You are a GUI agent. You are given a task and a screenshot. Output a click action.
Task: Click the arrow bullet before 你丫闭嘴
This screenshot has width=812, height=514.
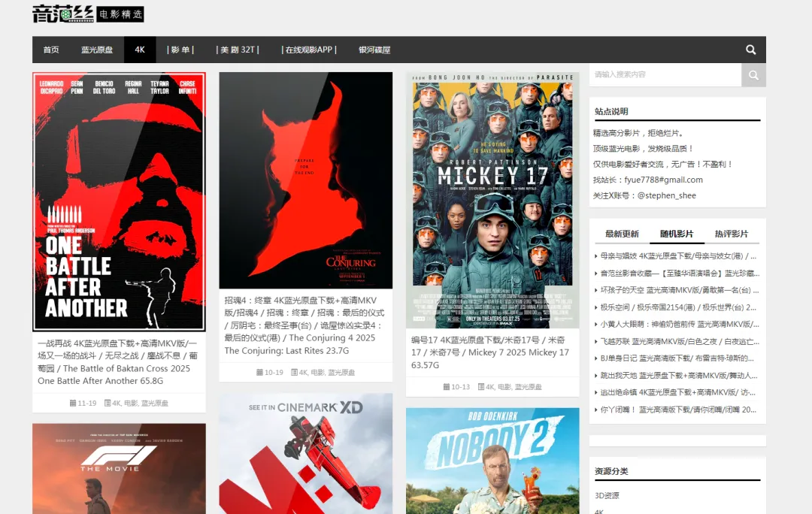[x=596, y=410]
